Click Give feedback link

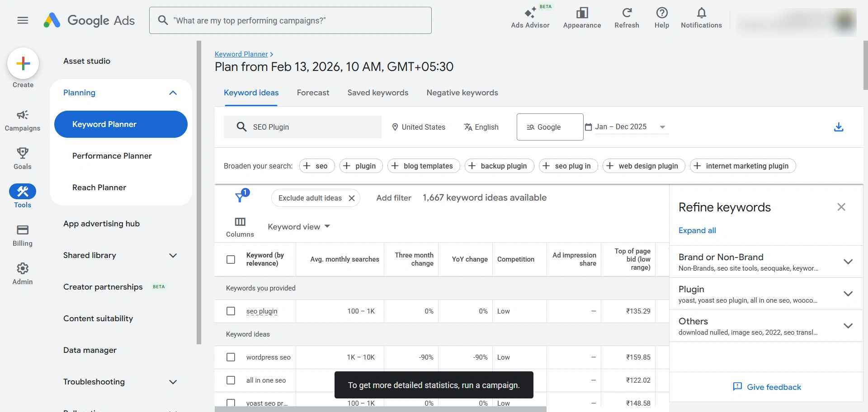click(767, 387)
